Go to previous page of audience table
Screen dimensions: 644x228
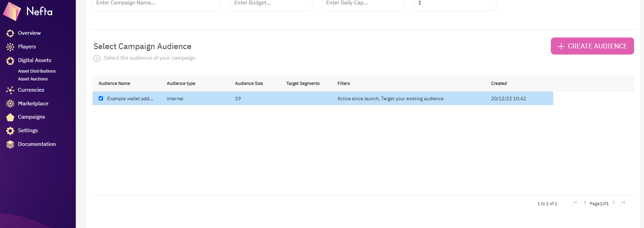tap(585, 202)
